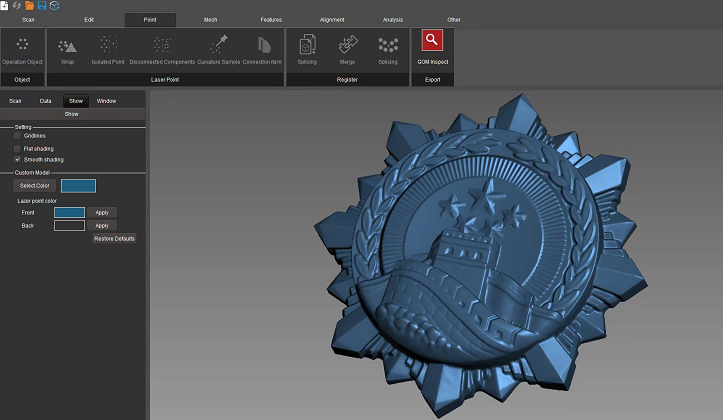Switch to the Scan tab in the left panel
This screenshot has width=723, height=420.
(15, 101)
